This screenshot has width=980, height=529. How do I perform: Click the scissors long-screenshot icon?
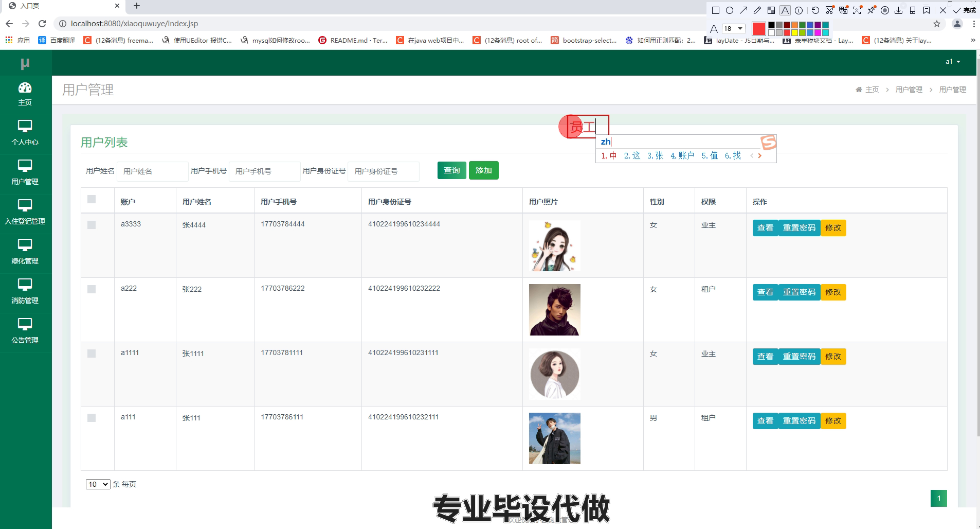coord(829,10)
